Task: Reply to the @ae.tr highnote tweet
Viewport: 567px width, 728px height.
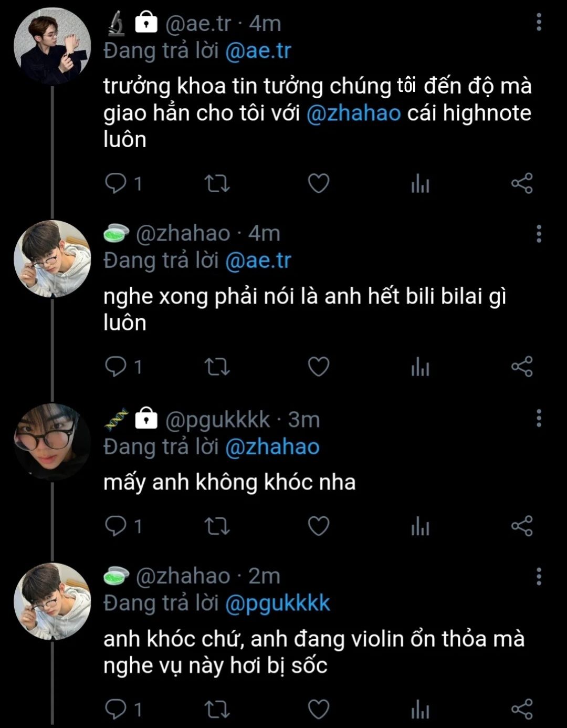Action: (115, 184)
